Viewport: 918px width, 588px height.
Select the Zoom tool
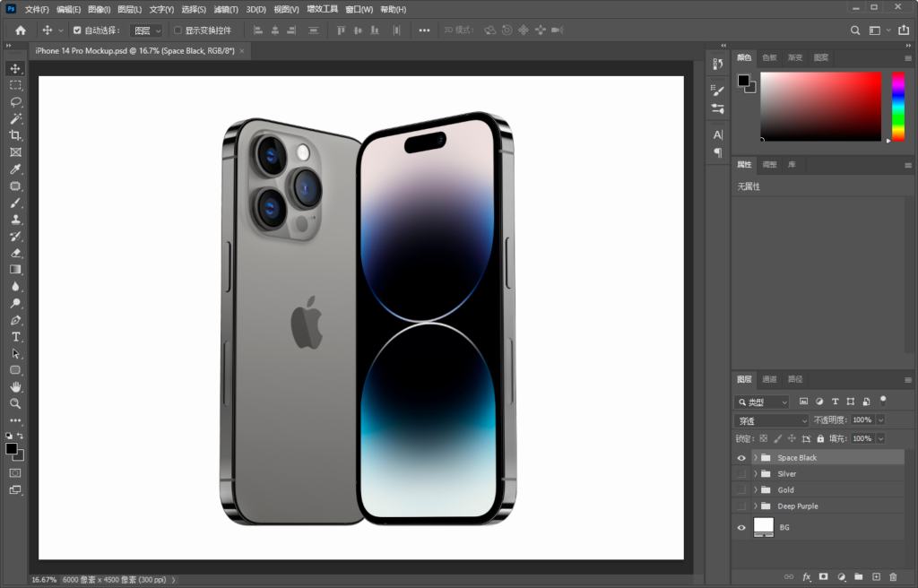(x=15, y=403)
